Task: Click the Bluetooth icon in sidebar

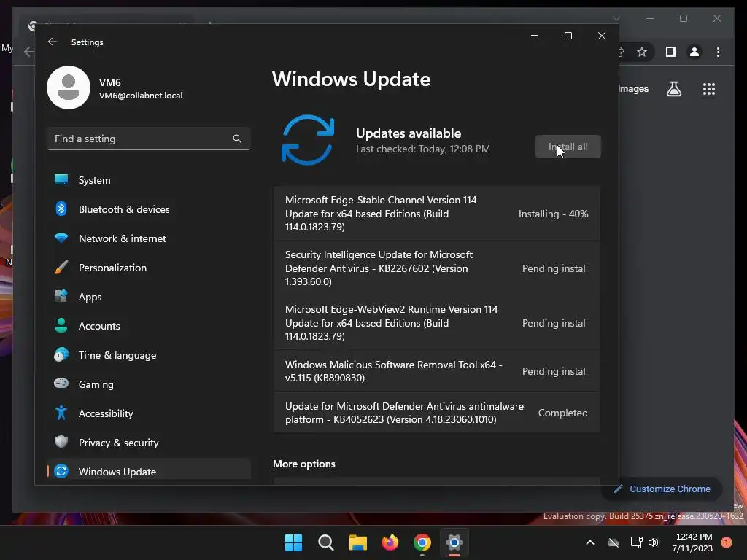Action: [x=61, y=209]
